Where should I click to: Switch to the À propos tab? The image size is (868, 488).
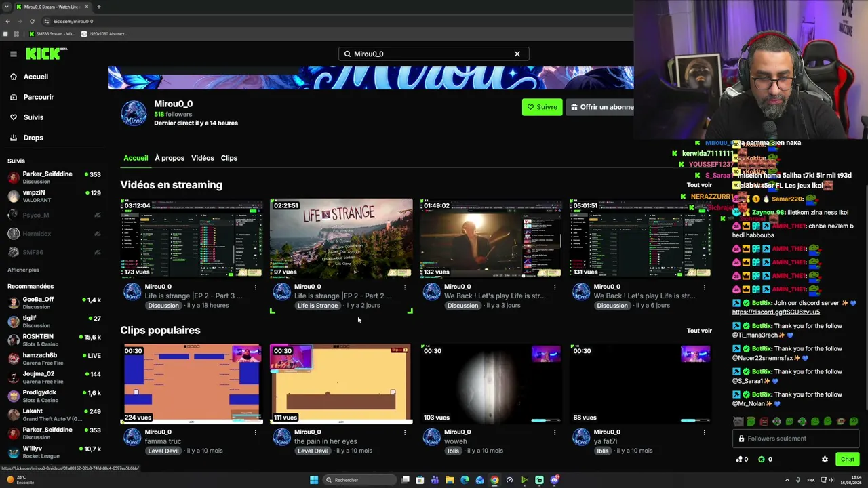[170, 158]
